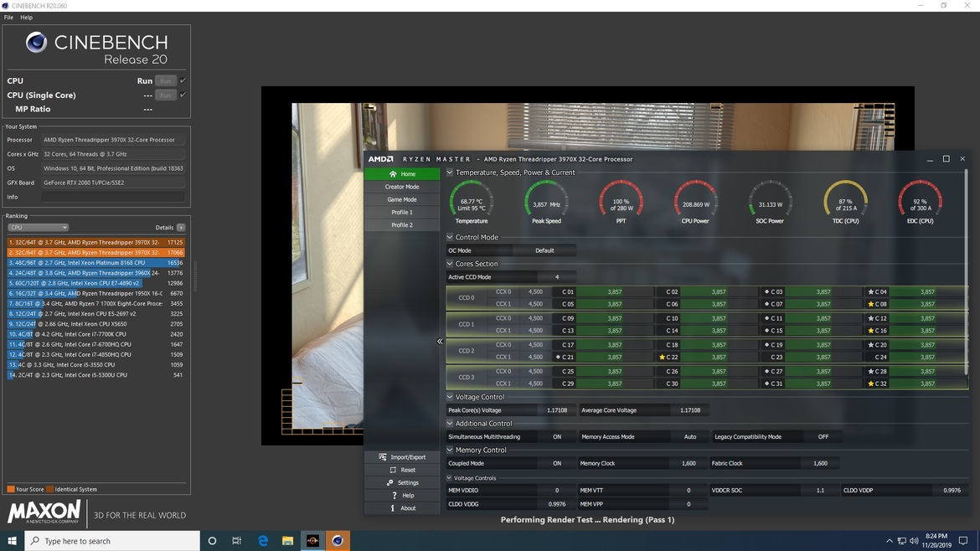
Task: Click the TDC (CPU) gauge
Action: 846,202
